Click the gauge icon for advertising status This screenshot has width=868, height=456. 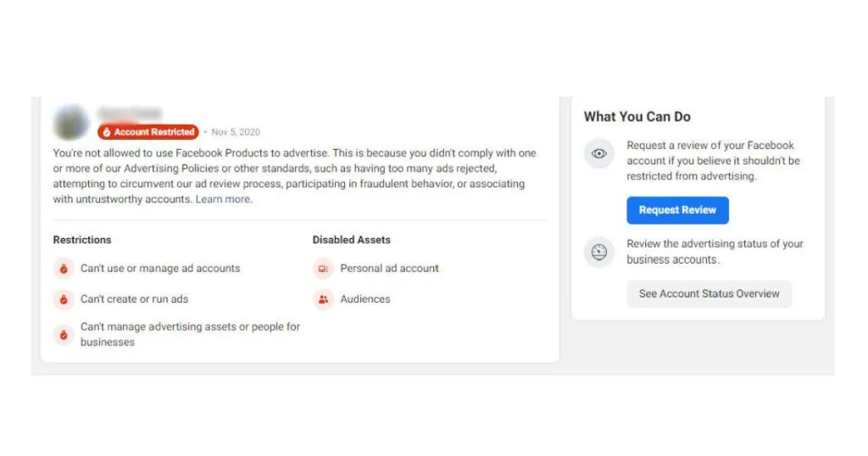click(x=599, y=252)
